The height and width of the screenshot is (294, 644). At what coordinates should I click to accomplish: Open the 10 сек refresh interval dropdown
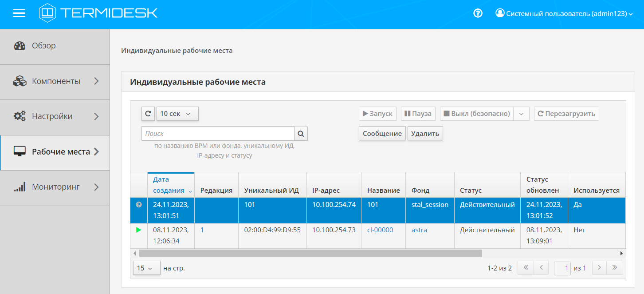(x=177, y=114)
